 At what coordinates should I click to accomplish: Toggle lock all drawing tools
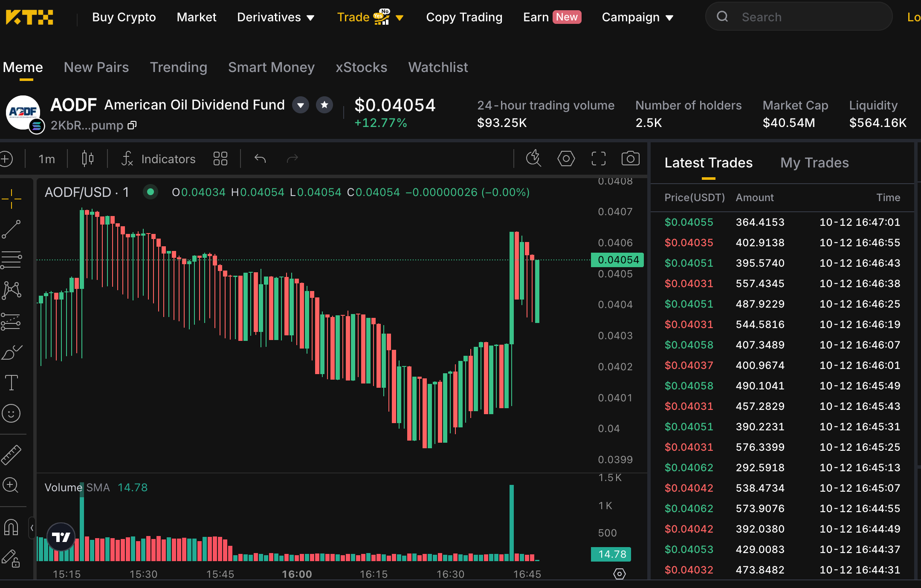11,558
